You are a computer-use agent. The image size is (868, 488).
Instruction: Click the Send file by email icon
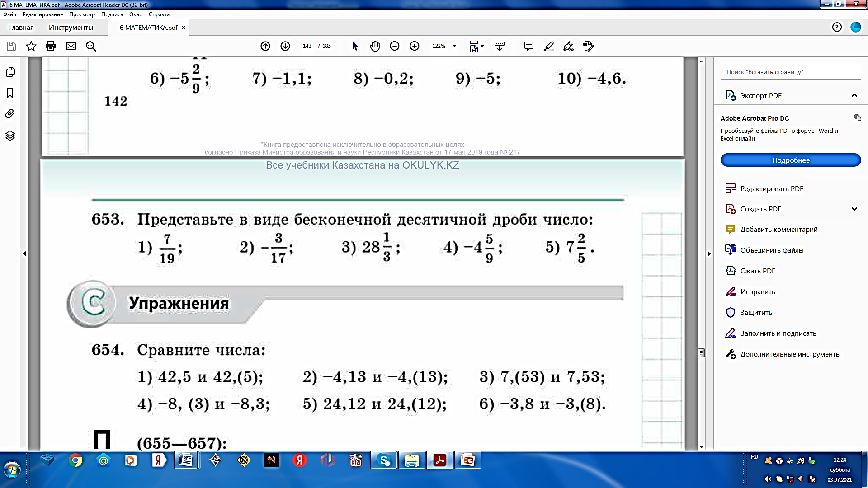pos(71,46)
